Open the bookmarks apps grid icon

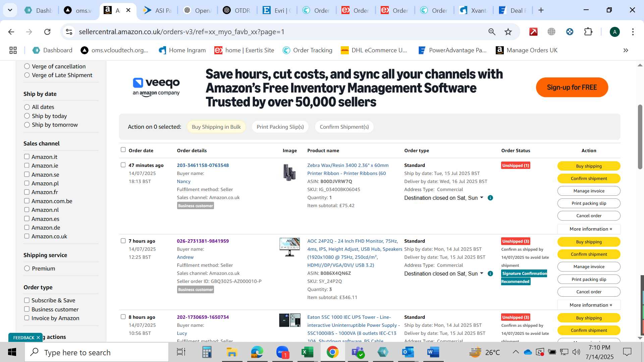(x=13, y=50)
